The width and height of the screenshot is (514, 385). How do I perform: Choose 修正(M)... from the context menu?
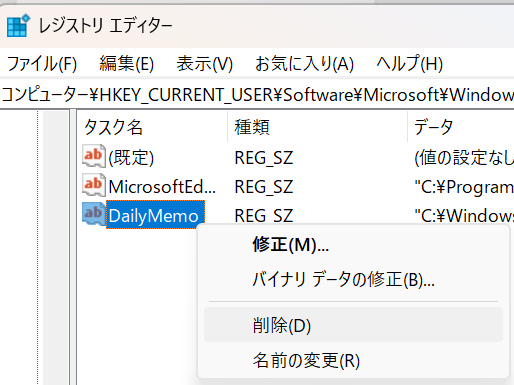pyautogui.click(x=353, y=245)
